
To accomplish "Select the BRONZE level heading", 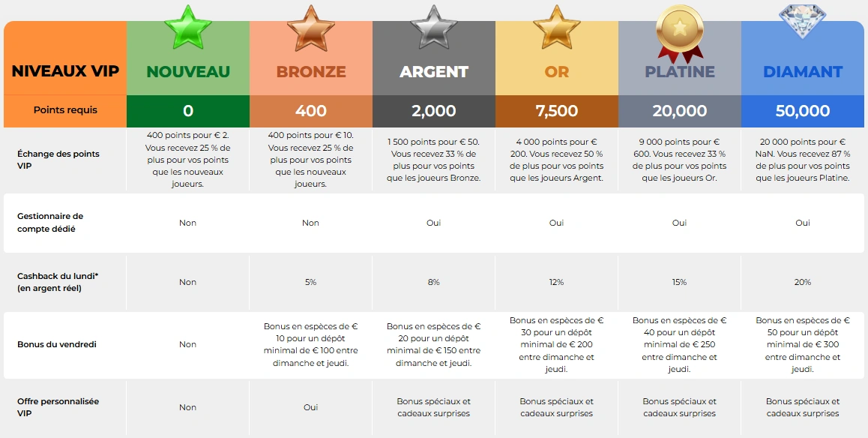I will pyautogui.click(x=311, y=72).
